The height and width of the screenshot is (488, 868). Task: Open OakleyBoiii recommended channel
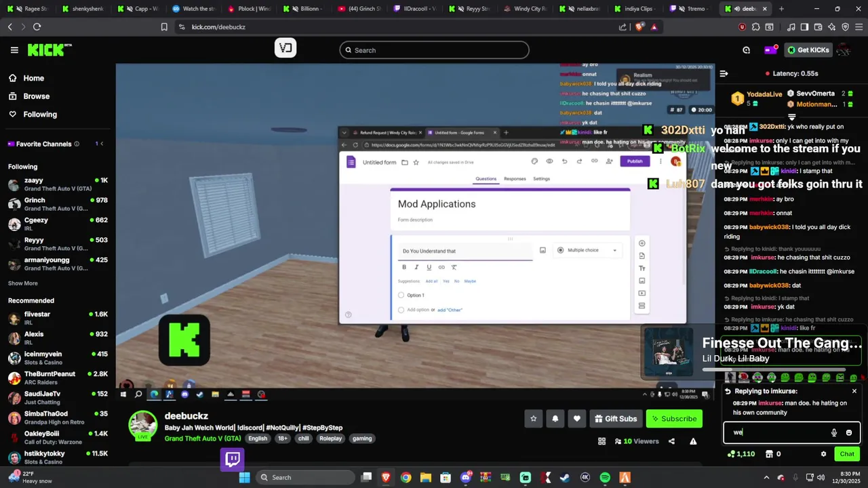click(58, 437)
